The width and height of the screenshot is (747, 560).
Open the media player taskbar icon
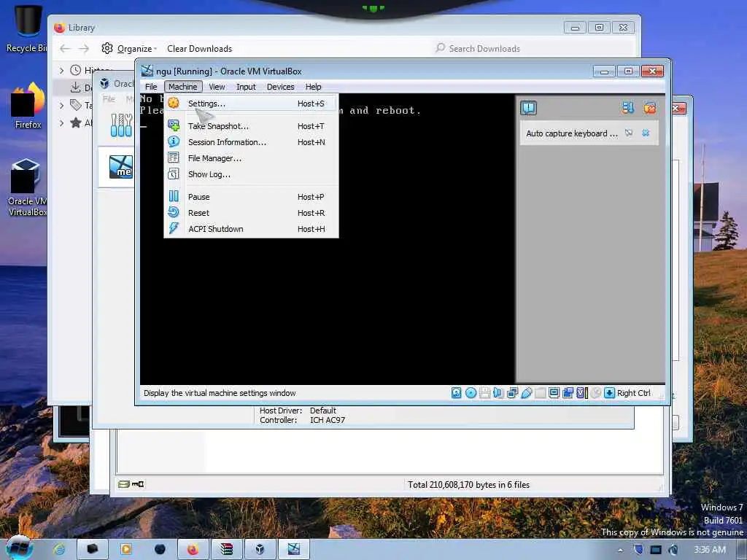point(125,550)
